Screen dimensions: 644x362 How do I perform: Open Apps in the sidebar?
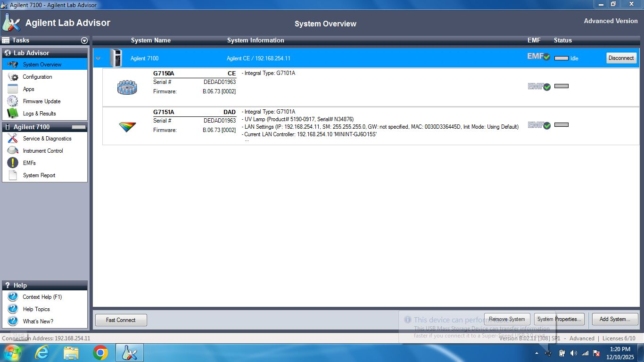tap(28, 89)
